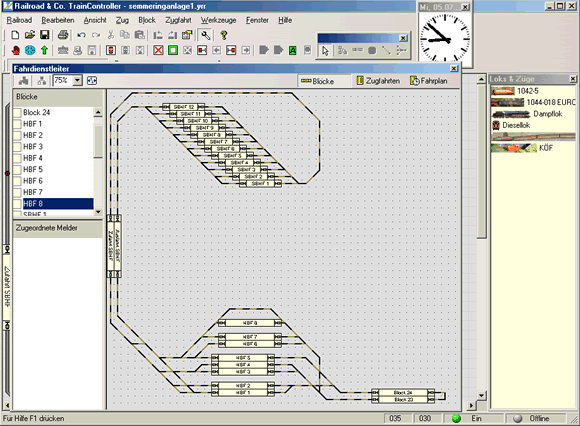
Task: Click the HBF 8 block in track diagram
Action: click(250, 323)
